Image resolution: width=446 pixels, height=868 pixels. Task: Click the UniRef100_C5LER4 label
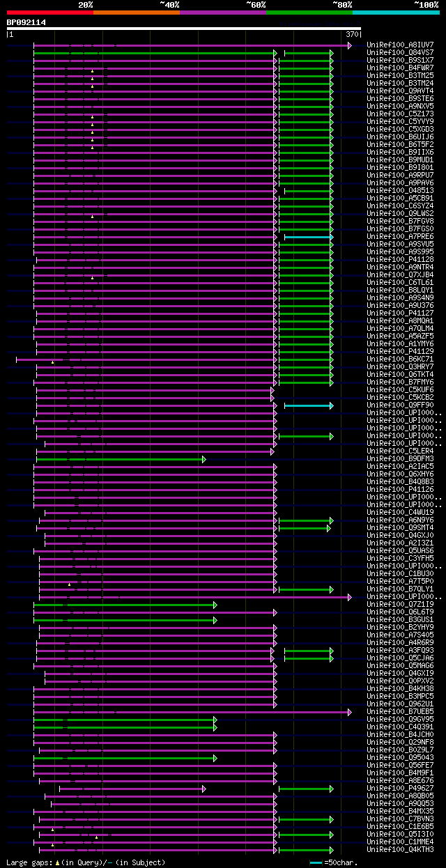tap(400, 451)
